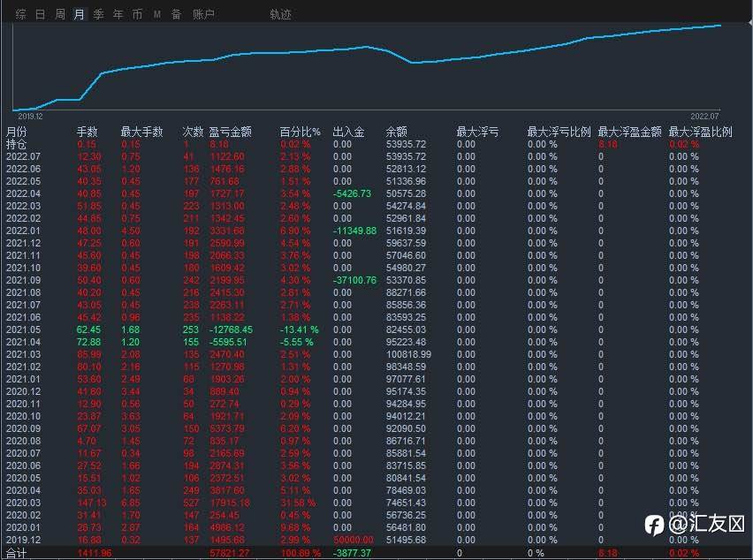Sort by 次数 column header
753x560 pixels.
[x=193, y=132]
